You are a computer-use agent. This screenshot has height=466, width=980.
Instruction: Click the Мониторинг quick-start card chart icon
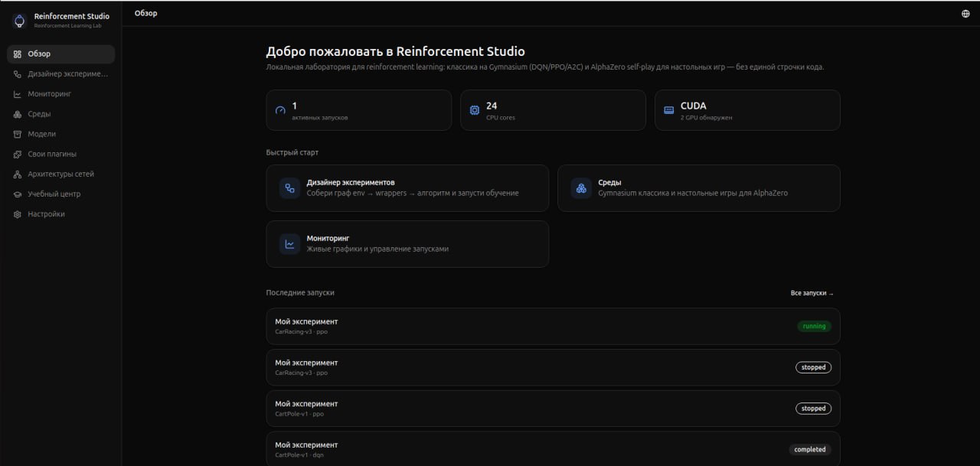289,244
